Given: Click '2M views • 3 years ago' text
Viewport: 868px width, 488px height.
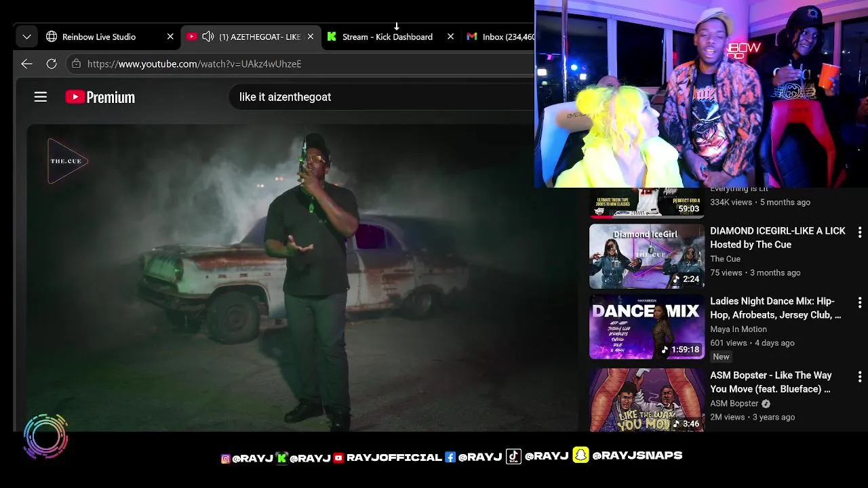Looking at the screenshot, I should [752, 417].
